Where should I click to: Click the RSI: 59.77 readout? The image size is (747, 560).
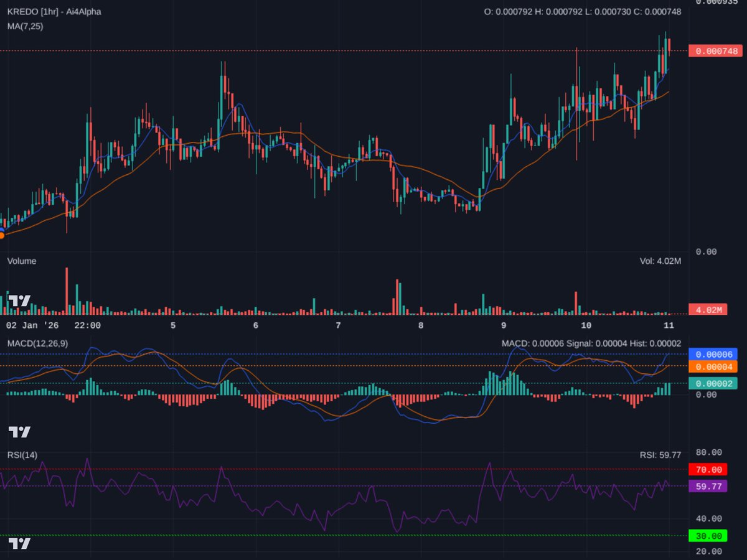tap(660, 455)
